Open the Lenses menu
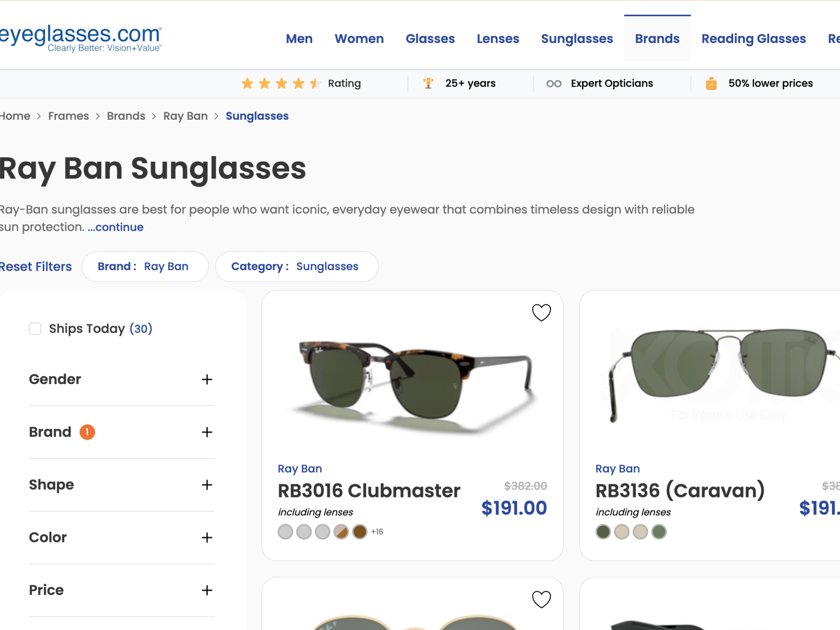Viewport: 840px width, 630px height. pos(498,39)
